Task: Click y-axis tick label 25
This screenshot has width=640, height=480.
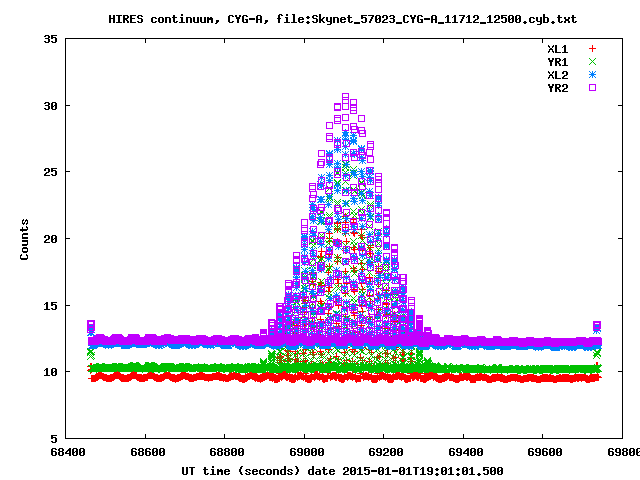Action: [51, 172]
